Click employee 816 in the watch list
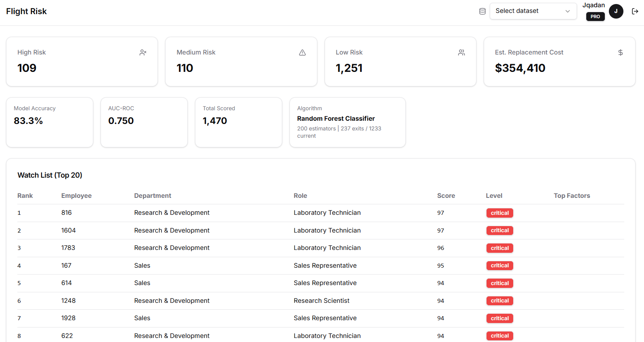 [x=67, y=213]
